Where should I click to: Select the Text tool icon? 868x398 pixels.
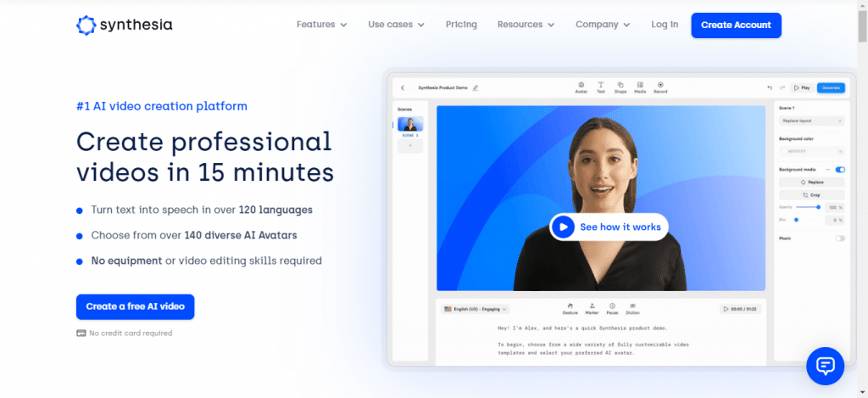(601, 87)
